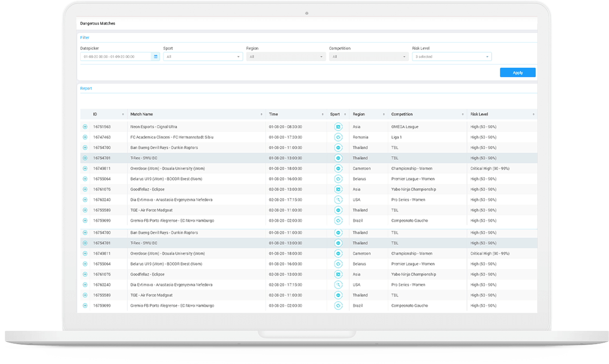This screenshot has height=364, width=609.
Task: Click the calendar icon in the Datepicker field
Action: (x=155, y=57)
